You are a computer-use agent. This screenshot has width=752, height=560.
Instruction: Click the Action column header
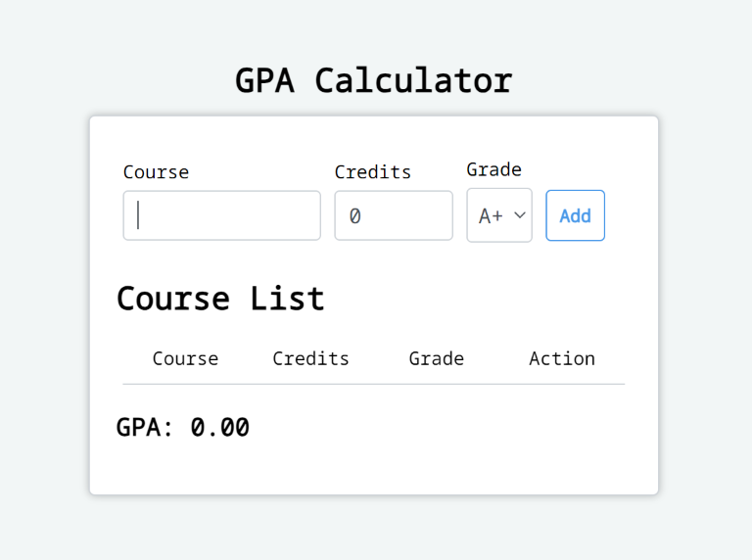(x=562, y=358)
